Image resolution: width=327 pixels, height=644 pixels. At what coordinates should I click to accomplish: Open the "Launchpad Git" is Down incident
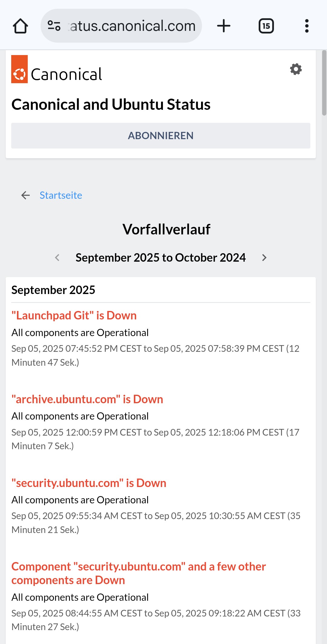(x=74, y=315)
